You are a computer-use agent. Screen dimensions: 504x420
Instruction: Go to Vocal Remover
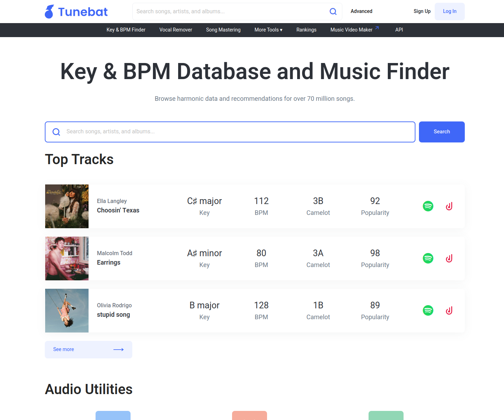point(176,30)
